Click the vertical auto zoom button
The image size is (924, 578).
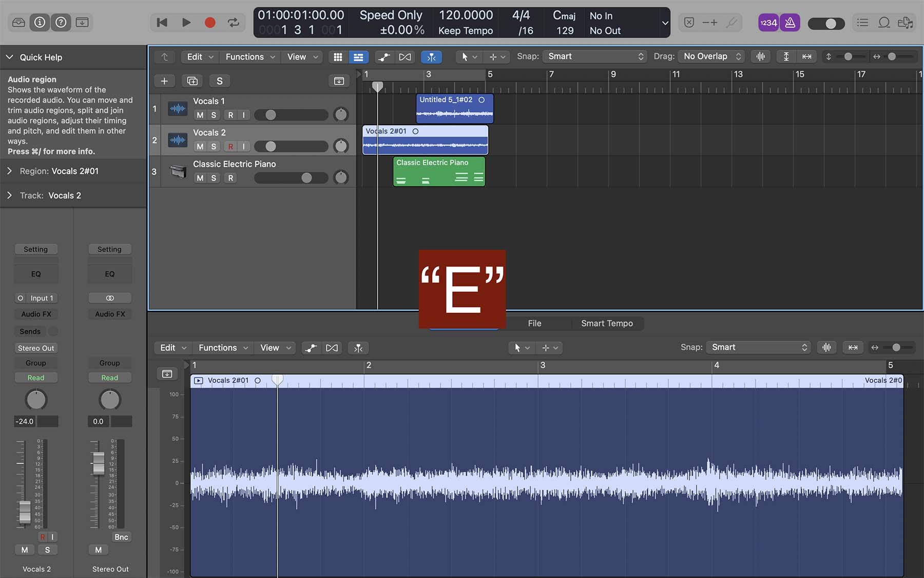coord(786,57)
